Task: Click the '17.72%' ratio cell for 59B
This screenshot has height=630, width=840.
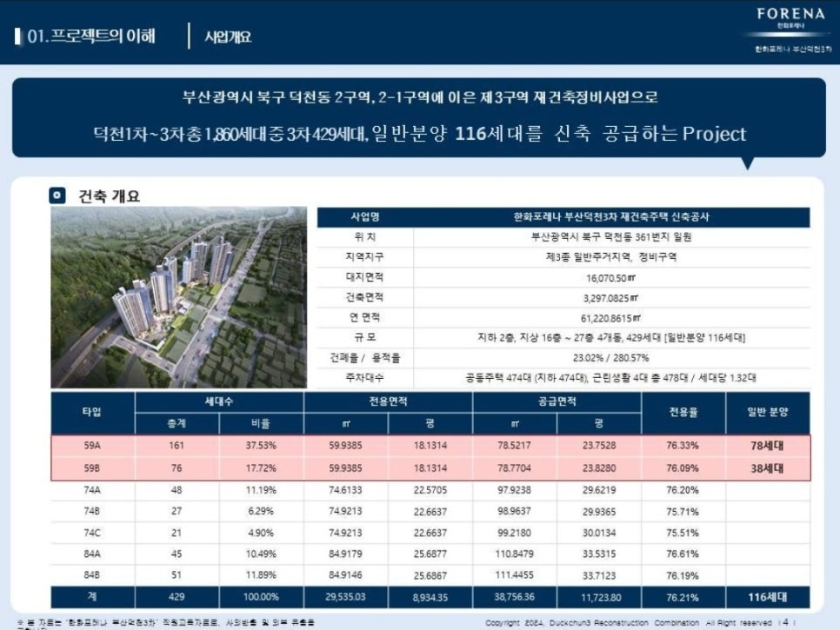Action: [261, 468]
